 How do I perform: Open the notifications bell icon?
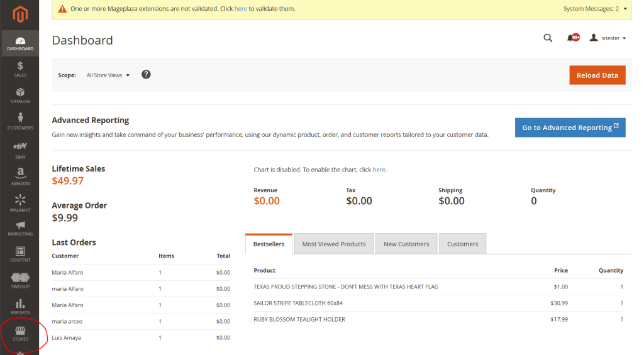(x=572, y=38)
